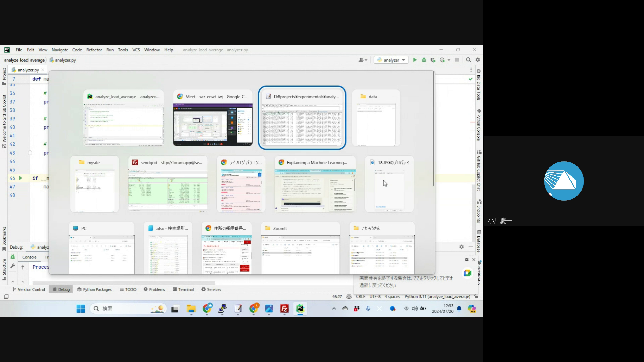Click the green Run button in toolbar
Viewport: 644px width, 362px height.
[415, 60]
